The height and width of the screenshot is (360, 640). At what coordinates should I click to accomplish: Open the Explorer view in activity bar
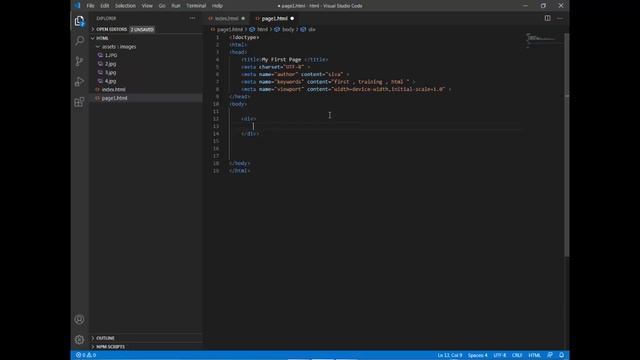coord(79,21)
